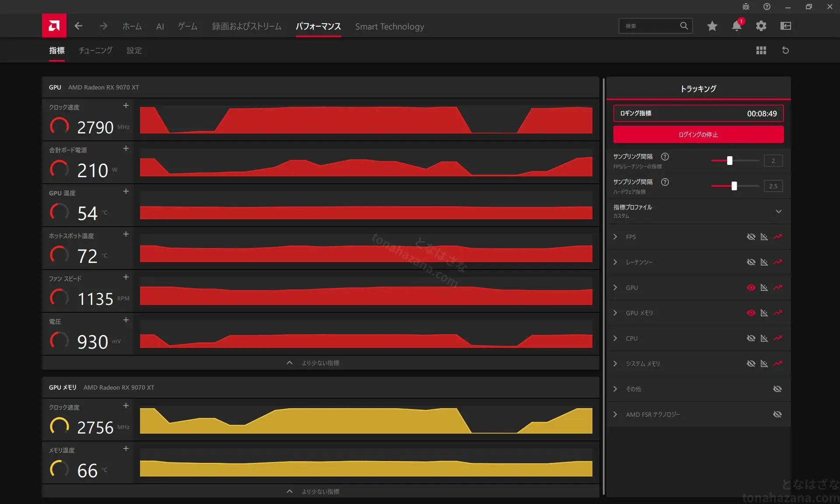Screen dimensions: 840x504
Task: Click the AMD logo home icon
Action: click(54, 26)
